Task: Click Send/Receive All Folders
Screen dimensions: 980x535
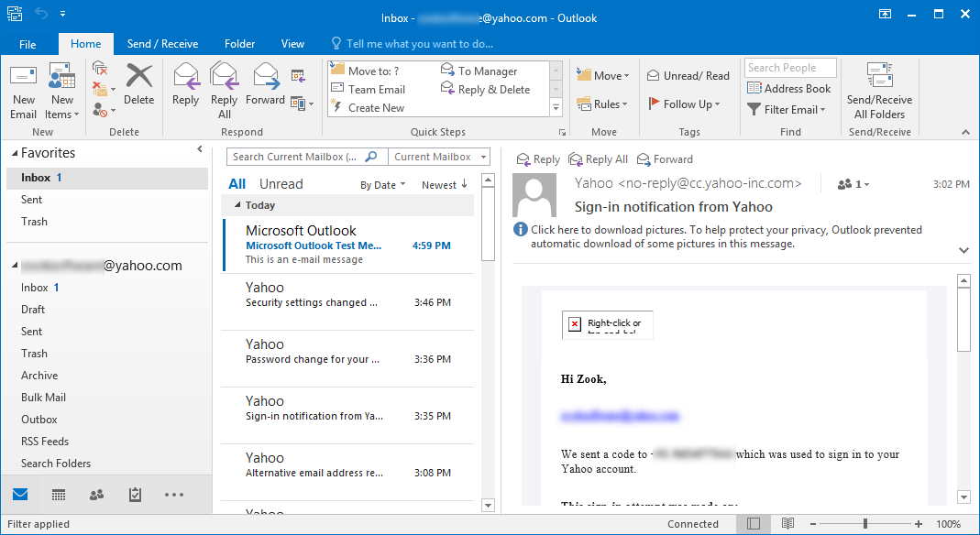Action: [x=879, y=93]
